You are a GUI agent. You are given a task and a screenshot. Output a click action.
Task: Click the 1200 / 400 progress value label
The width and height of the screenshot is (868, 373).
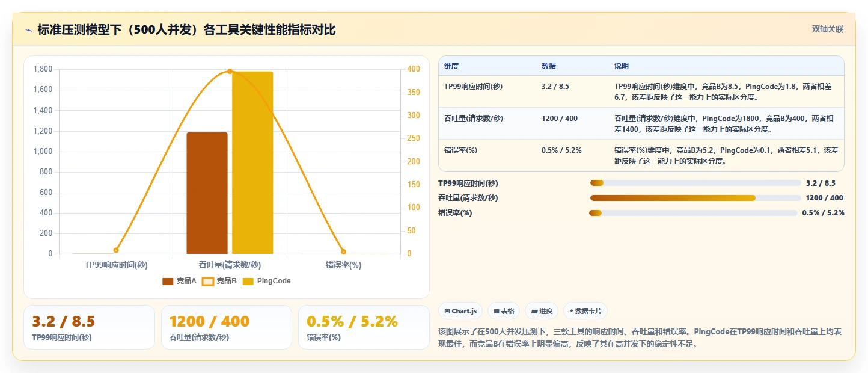coord(824,198)
